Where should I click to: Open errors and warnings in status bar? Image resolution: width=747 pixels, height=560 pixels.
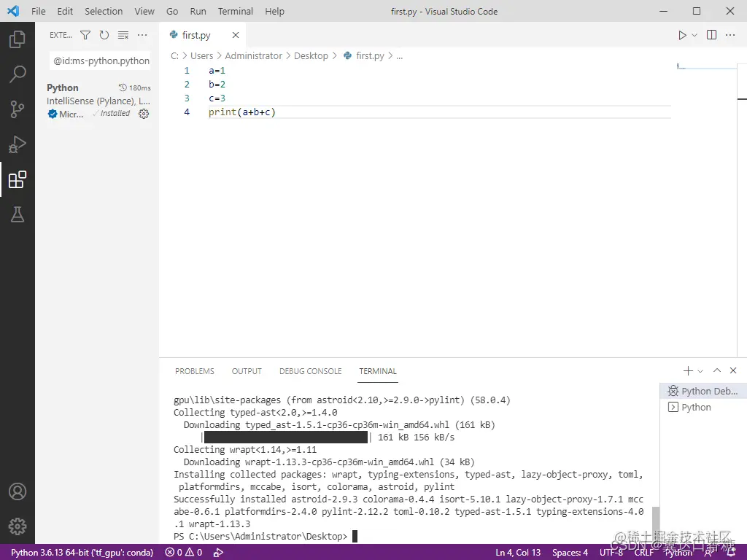183,553
